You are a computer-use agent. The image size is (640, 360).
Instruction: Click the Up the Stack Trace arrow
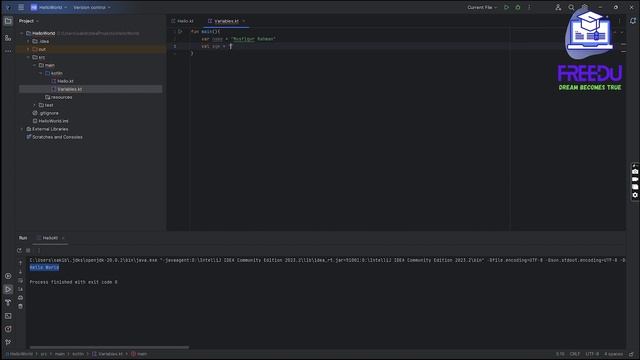(20, 263)
